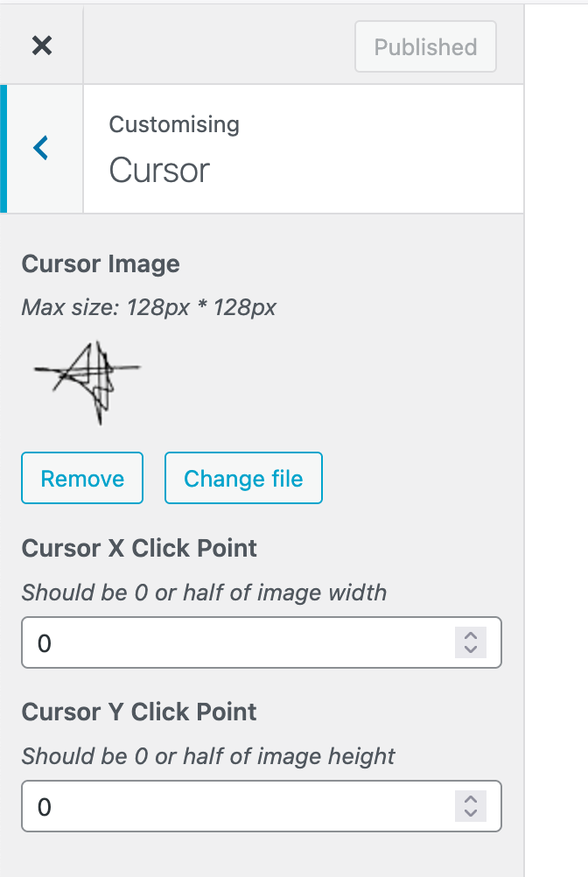This screenshot has width=588, height=877.
Task: Decrease Cursor Y Click Point with down arrow
Action: [x=471, y=813]
